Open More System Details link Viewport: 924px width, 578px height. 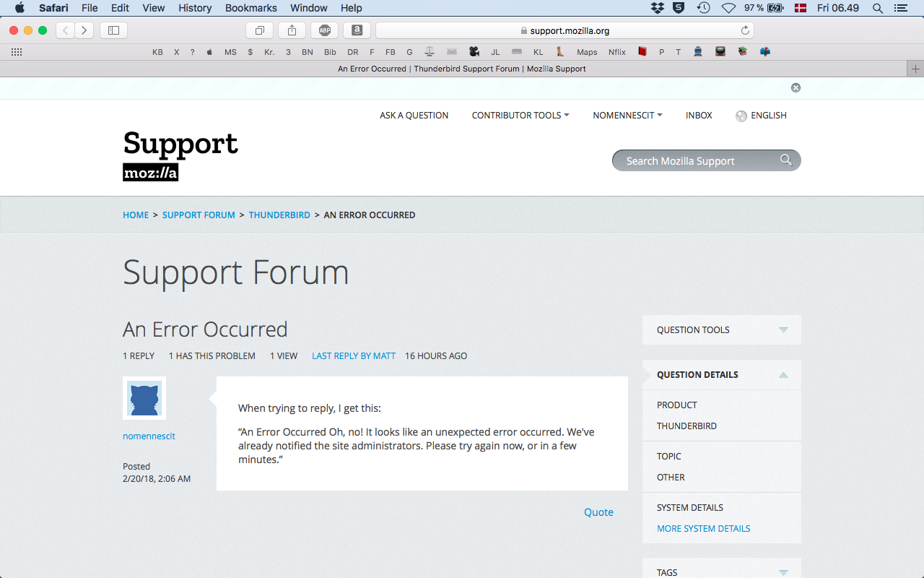(703, 528)
